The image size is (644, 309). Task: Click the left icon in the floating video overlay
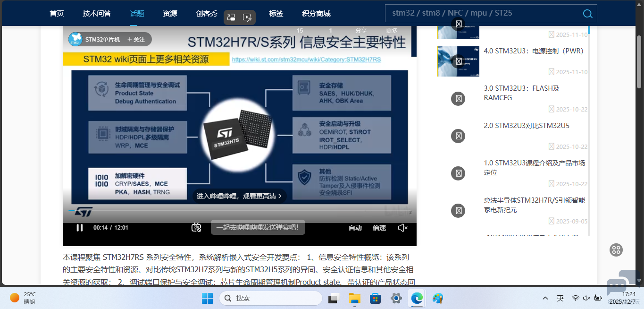coord(231,17)
